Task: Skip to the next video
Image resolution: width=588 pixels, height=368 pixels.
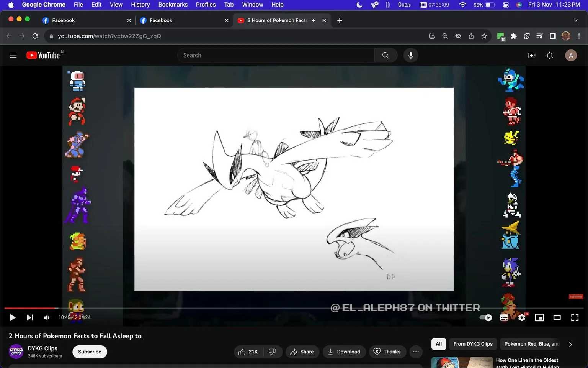Action: [30, 317]
